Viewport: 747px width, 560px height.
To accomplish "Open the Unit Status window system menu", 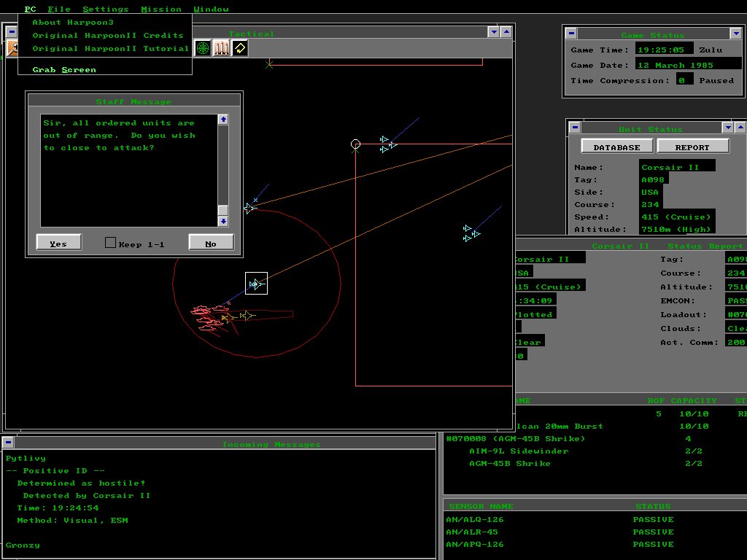I will (575, 128).
